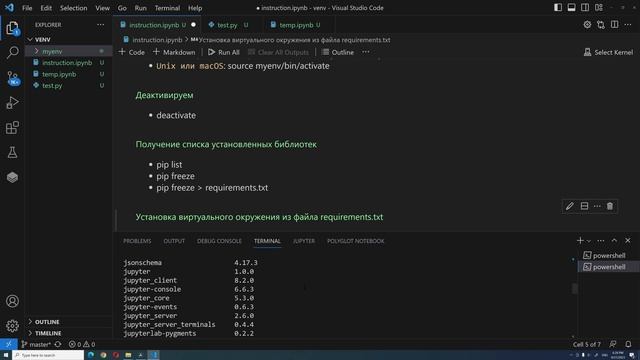640x360 pixels.
Task: Open the Search view in activity bar
Action: coord(12,53)
